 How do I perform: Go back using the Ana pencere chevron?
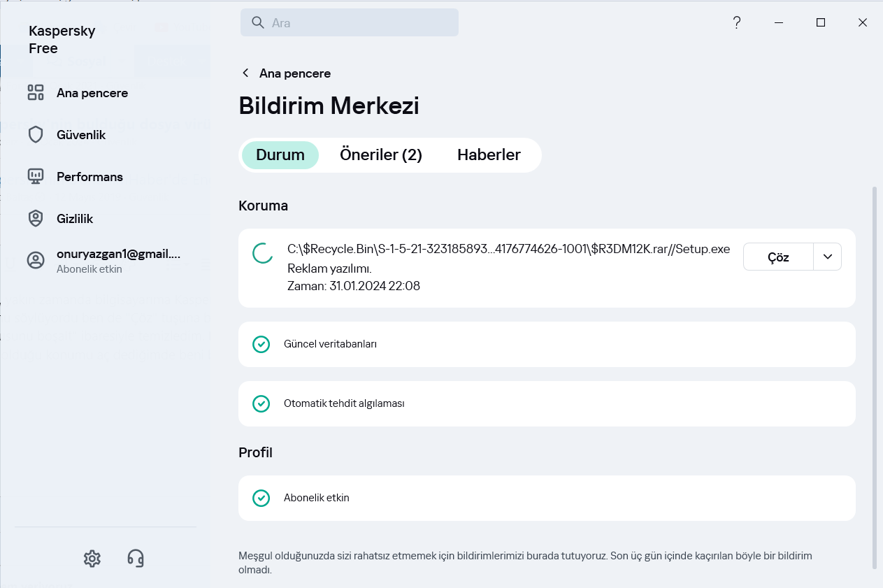[x=245, y=73]
